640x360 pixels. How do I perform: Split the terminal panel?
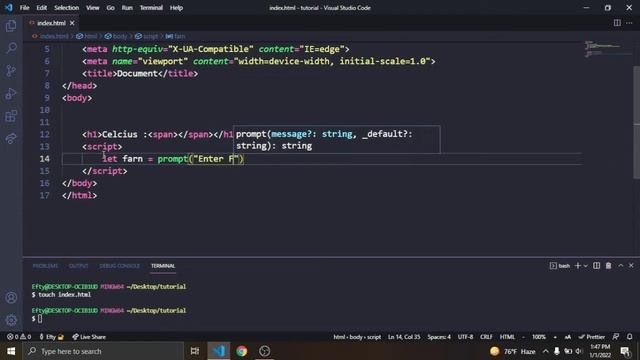coord(596,266)
